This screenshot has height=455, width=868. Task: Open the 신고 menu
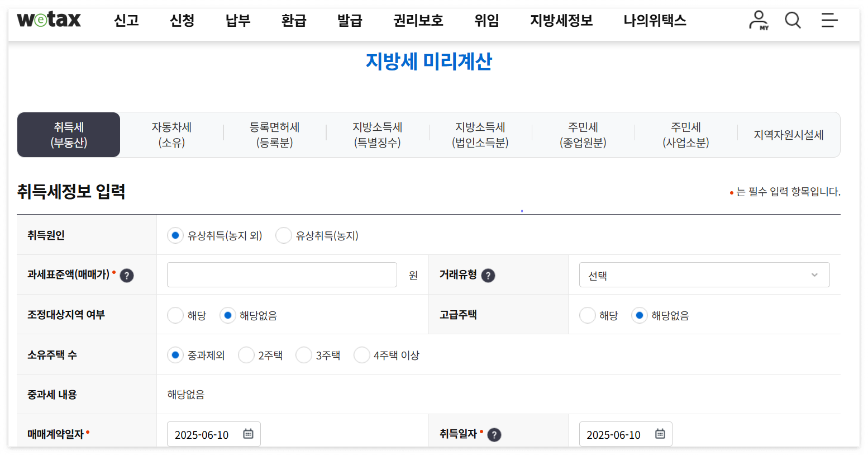click(x=126, y=21)
